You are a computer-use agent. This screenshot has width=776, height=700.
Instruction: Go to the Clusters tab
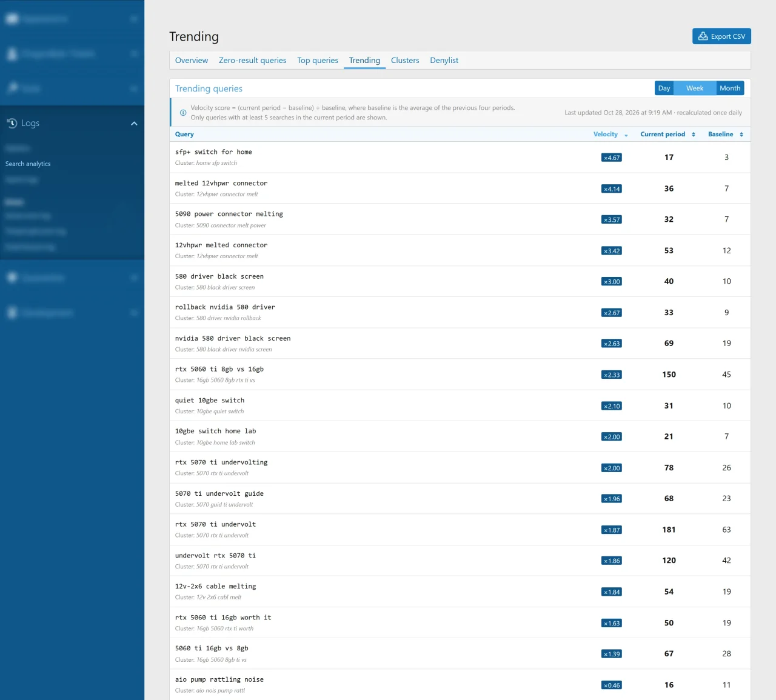(405, 61)
